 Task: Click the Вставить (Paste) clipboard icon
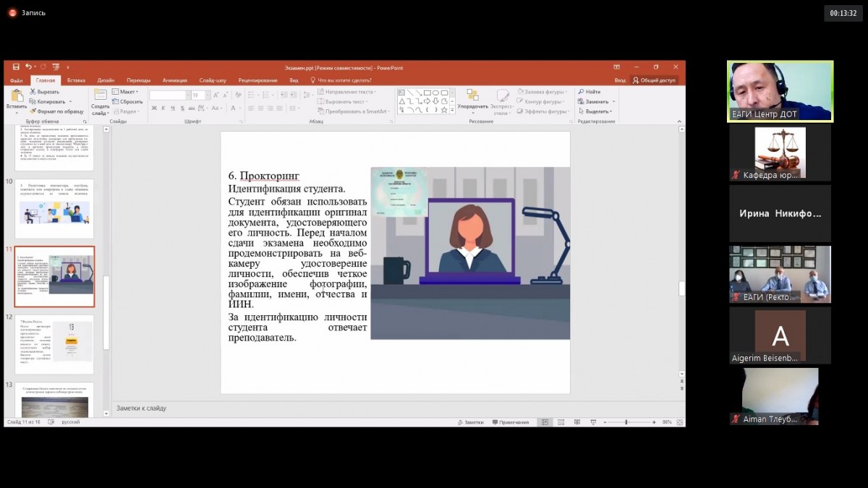(x=16, y=96)
